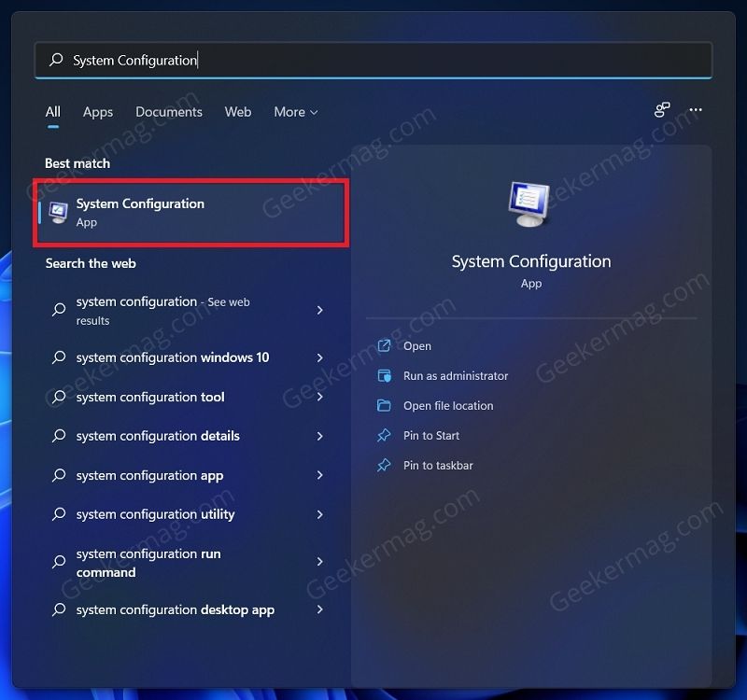Switch to the Documents tab

(169, 112)
